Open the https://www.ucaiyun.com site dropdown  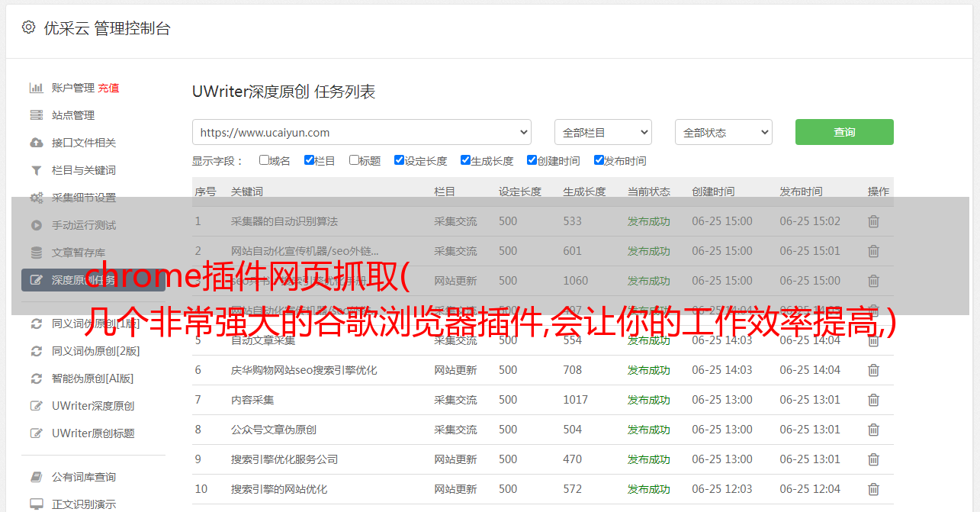pos(361,132)
